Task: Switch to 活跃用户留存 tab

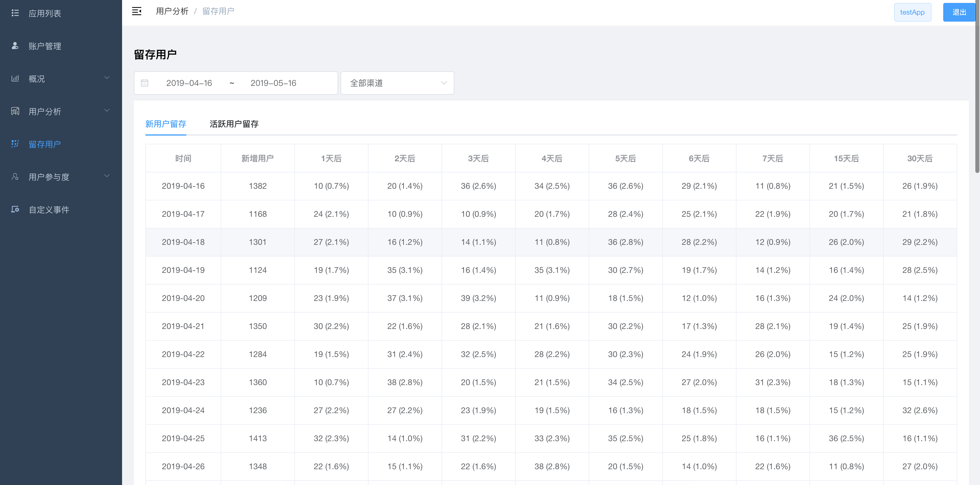Action: tap(234, 124)
